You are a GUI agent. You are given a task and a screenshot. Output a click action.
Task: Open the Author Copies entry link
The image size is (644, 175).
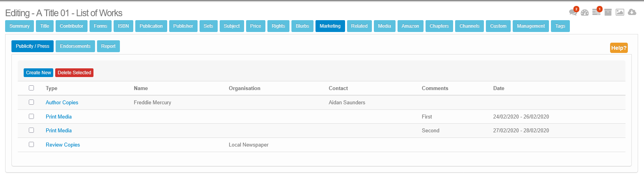point(62,102)
